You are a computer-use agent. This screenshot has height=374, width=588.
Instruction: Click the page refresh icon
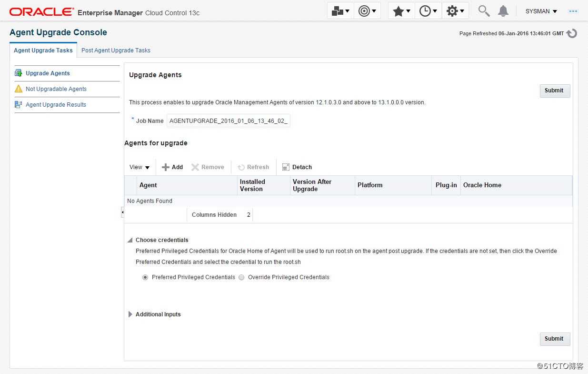click(572, 33)
